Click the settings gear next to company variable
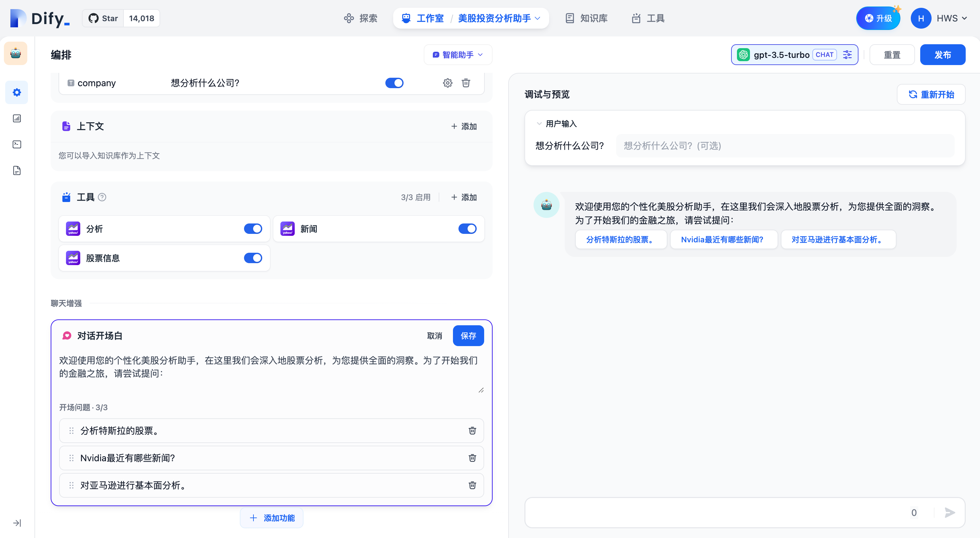This screenshot has height=538, width=980. (447, 83)
